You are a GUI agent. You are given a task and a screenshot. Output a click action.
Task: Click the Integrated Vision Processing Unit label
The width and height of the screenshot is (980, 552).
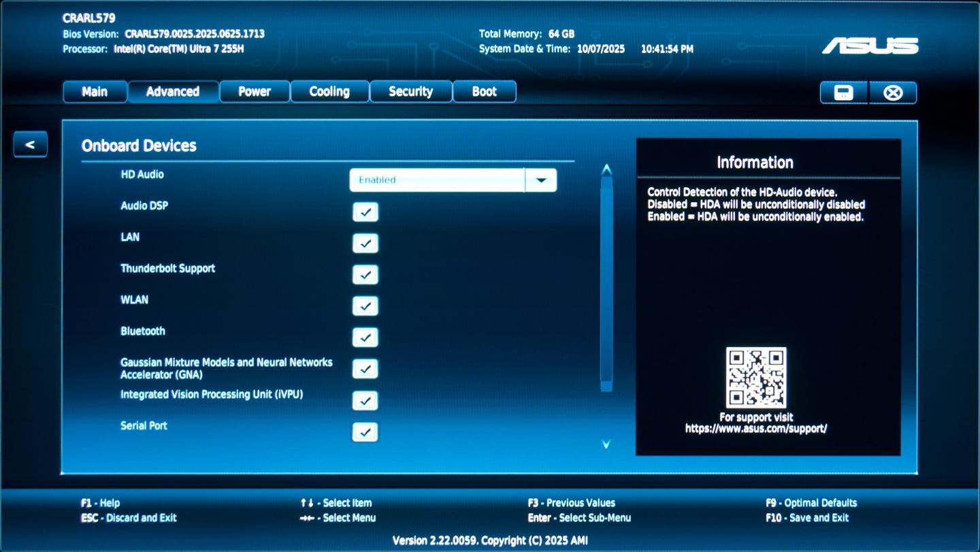(212, 394)
